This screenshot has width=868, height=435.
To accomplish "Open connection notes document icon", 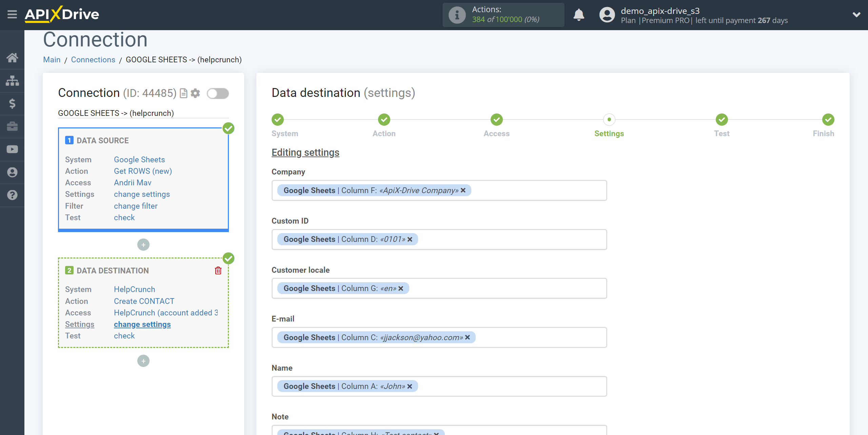I will coord(183,93).
